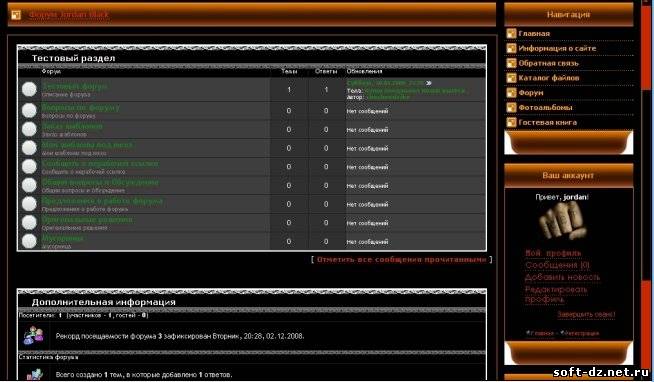Viewport: 654px width, 382px height.
Task: Go to Обратная связь page
Action: tap(548, 63)
